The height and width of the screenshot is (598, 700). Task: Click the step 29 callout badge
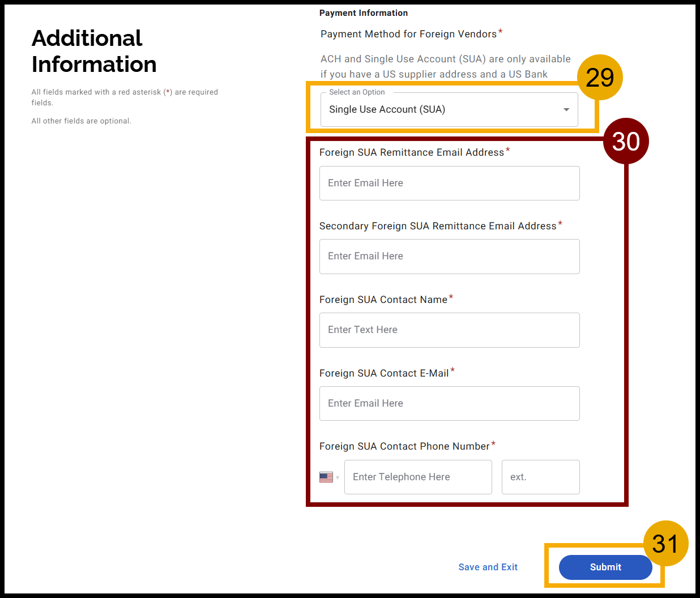tap(600, 77)
